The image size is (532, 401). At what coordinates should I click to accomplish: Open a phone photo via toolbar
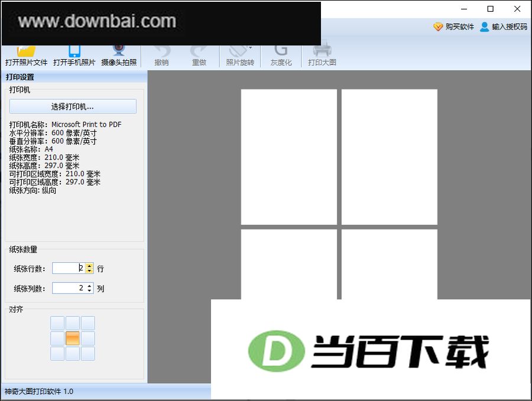coord(74,56)
